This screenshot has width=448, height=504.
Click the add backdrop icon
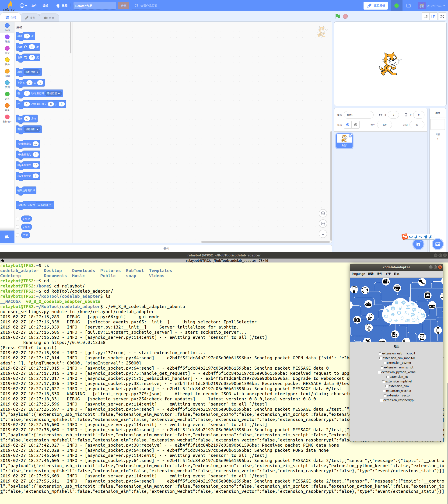click(x=438, y=244)
